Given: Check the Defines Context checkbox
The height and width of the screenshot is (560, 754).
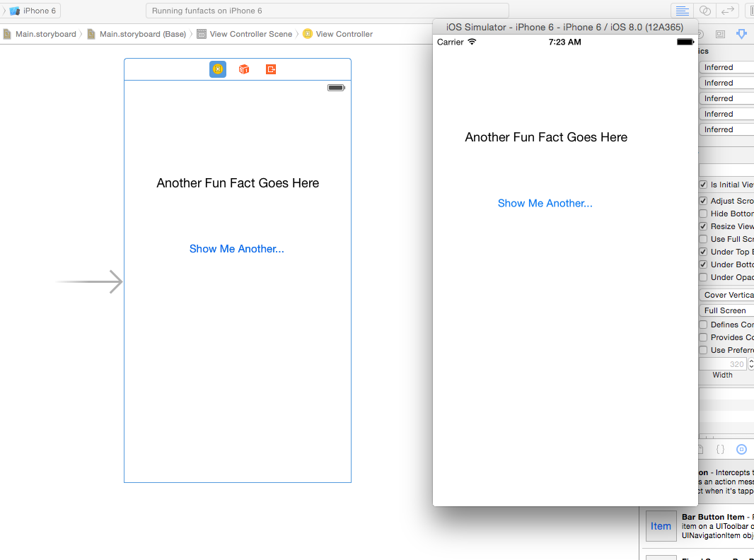Looking at the screenshot, I should [703, 325].
